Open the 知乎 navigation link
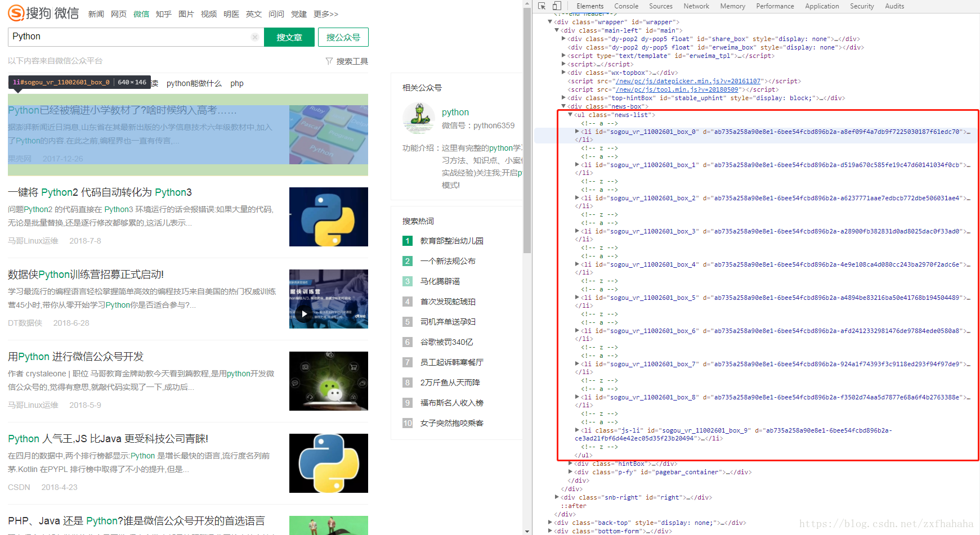 (164, 14)
